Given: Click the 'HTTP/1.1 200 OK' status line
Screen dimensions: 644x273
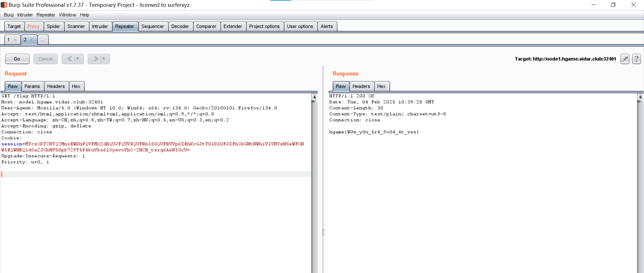Looking at the screenshot, I should coord(352,96).
